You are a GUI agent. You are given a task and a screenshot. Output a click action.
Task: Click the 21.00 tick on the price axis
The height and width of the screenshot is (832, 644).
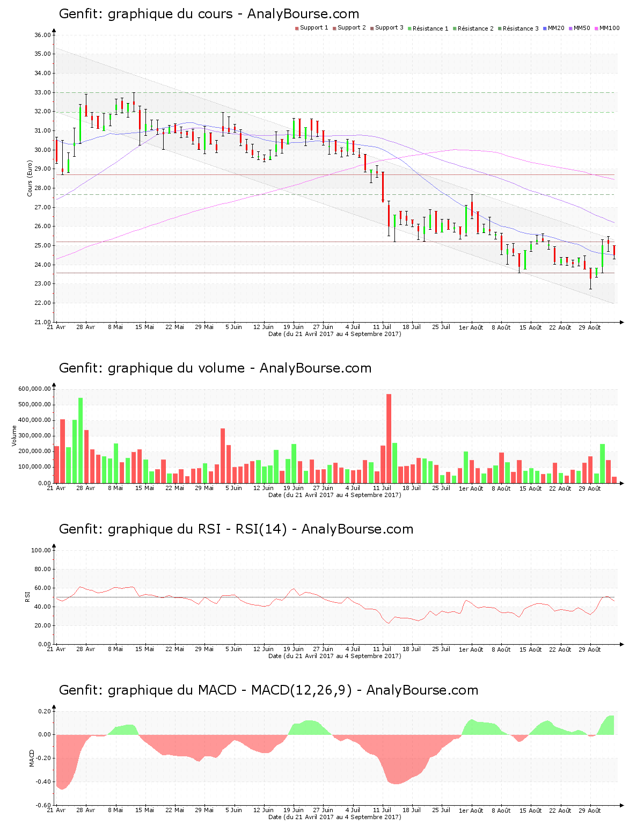pos(42,322)
